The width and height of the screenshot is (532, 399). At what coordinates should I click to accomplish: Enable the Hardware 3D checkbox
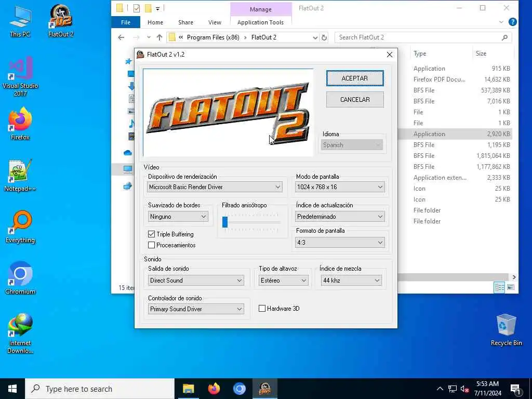point(262,309)
